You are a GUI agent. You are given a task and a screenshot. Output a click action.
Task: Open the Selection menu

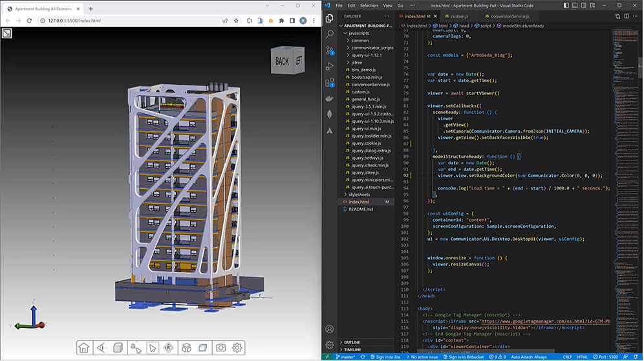[369, 5]
